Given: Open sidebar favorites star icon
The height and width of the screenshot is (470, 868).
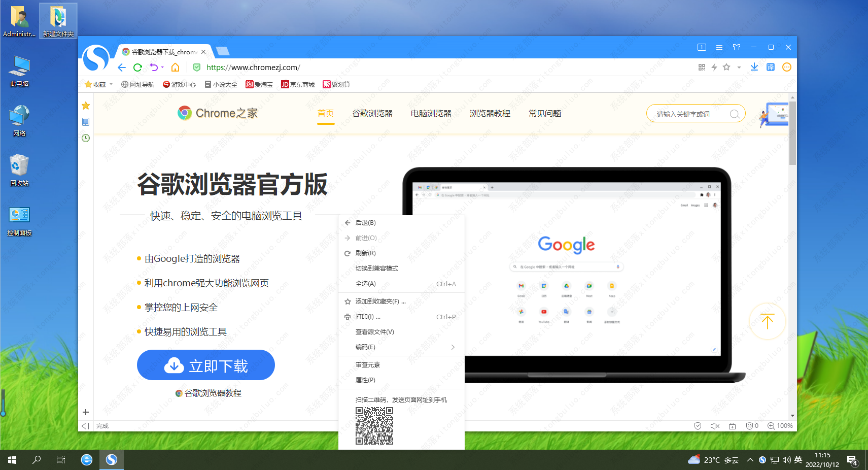Looking at the screenshot, I should click(86, 106).
